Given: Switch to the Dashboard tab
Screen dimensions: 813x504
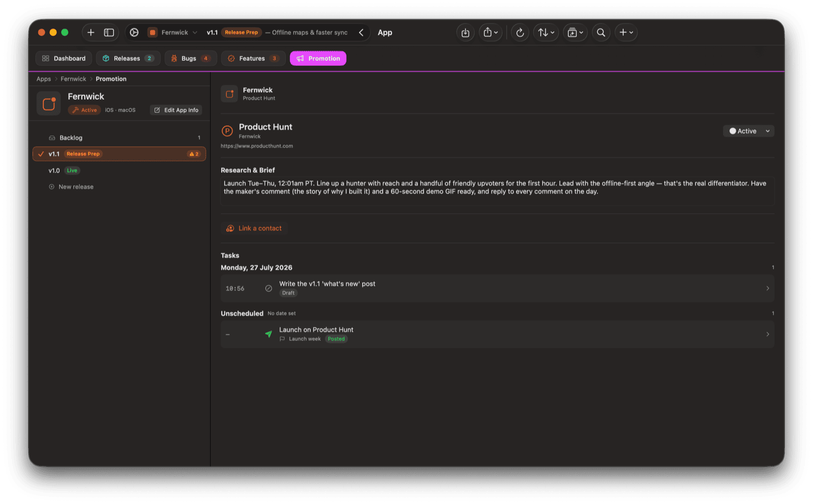Looking at the screenshot, I should click(64, 59).
